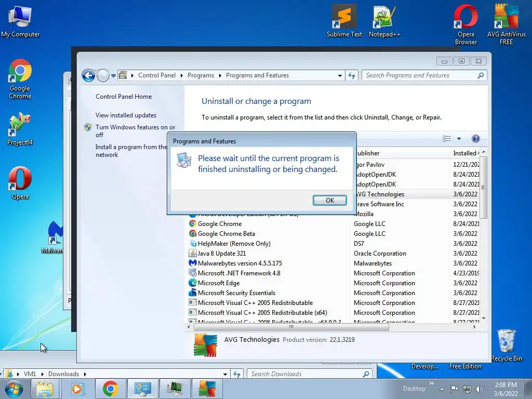
Task: Open Opera Browser desktop shortcut
Action: 466,24
